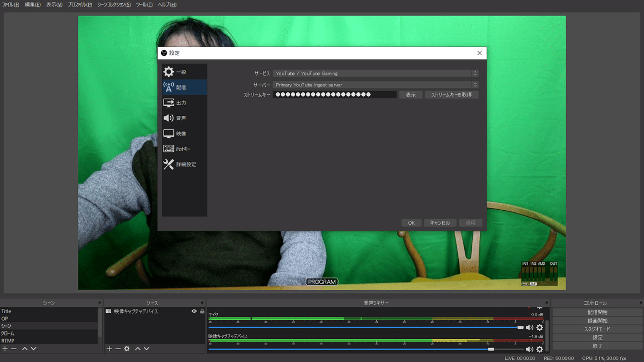Undock the コントロール panel with its corner icon
644x362 pixels.
pyautogui.click(x=641, y=303)
